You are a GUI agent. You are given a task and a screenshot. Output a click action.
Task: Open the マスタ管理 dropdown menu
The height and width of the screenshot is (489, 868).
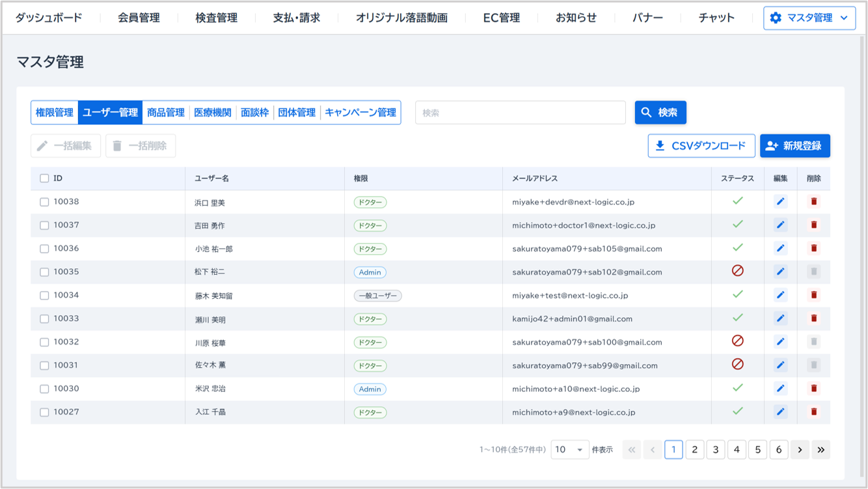pos(809,18)
